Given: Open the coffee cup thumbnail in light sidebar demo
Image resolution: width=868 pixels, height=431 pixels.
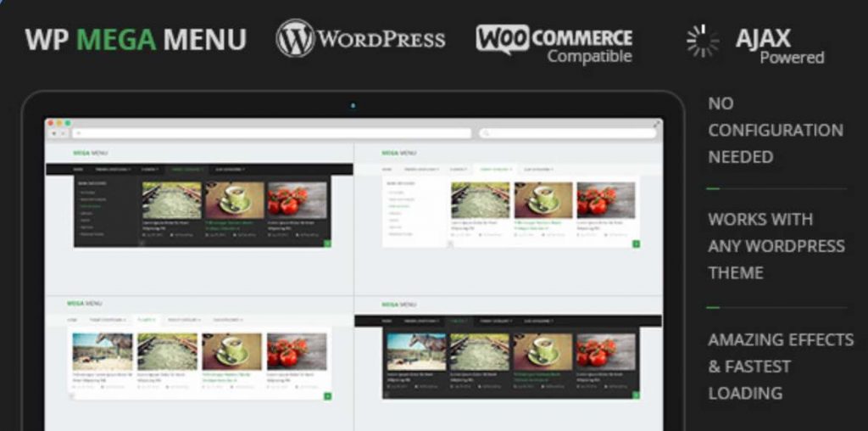Looking at the screenshot, I should tap(543, 200).
